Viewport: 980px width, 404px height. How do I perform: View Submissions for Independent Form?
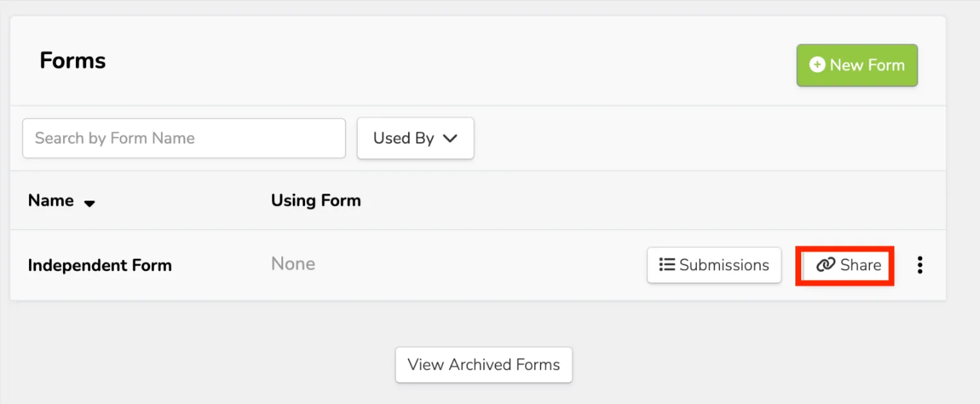pyautogui.click(x=714, y=265)
